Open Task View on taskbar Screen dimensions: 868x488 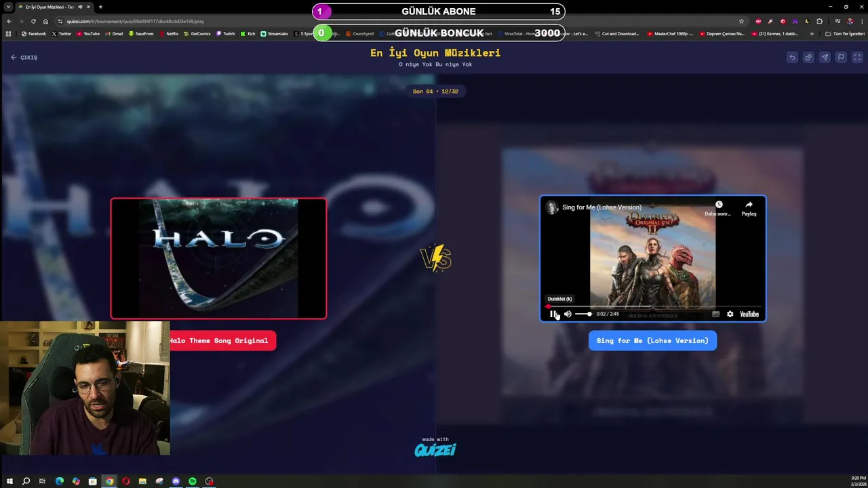(42, 481)
